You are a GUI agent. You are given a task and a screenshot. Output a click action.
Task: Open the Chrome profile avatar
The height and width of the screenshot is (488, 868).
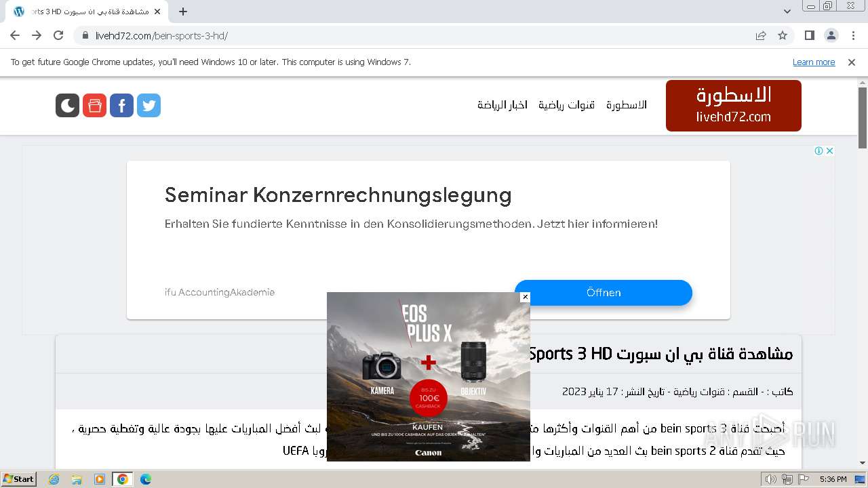[831, 35]
